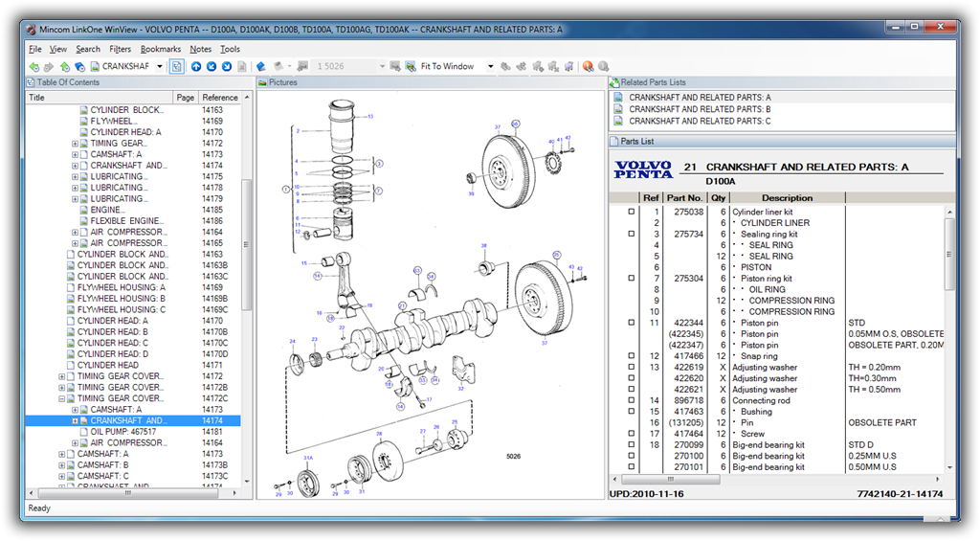Click the orange search magnifier toolbar icon
The height and width of the screenshot is (541, 980).
(589, 66)
